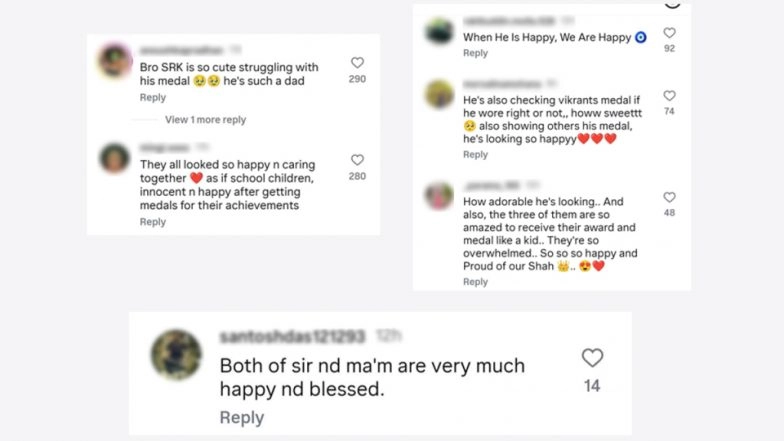The height and width of the screenshot is (441, 784).
Task: Expand "View 1 more reply" thread
Action: [205, 120]
